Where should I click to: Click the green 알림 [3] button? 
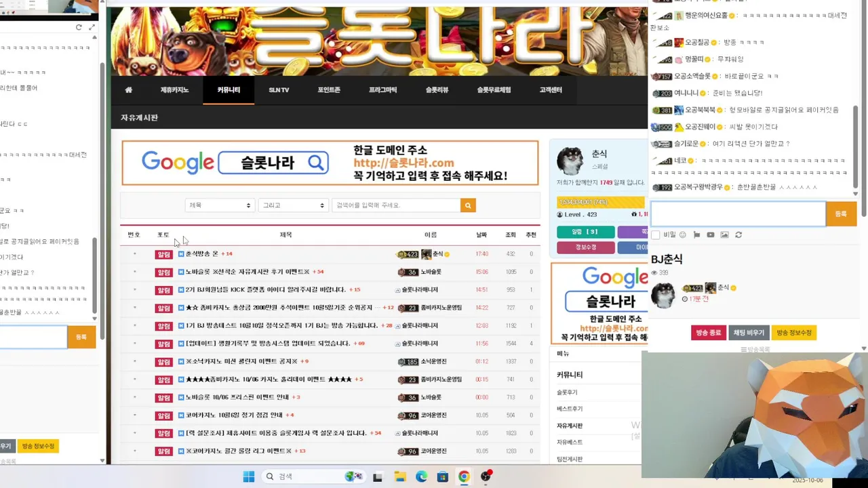pyautogui.click(x=586, y=232)
